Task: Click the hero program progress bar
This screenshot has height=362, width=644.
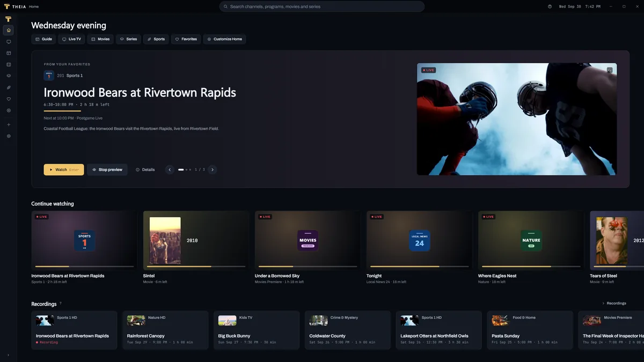Action: [62, 111]
